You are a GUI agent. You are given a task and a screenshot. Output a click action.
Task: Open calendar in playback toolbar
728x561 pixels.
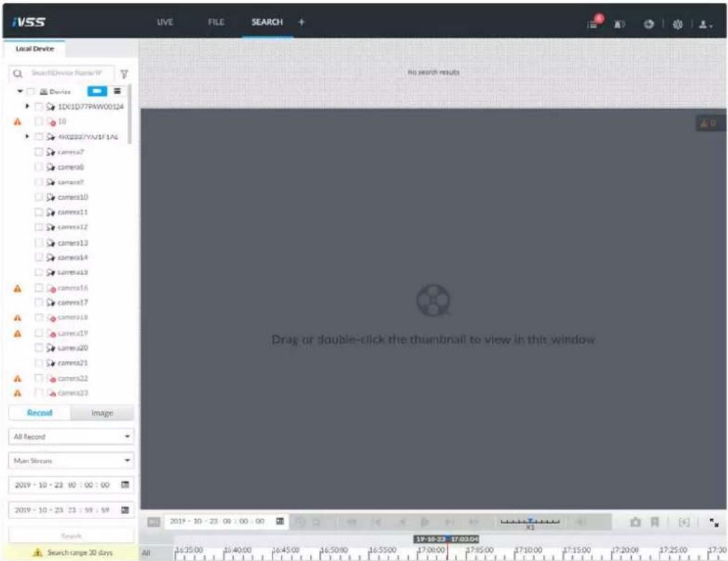pyautogui.click(x=280, y=521)
